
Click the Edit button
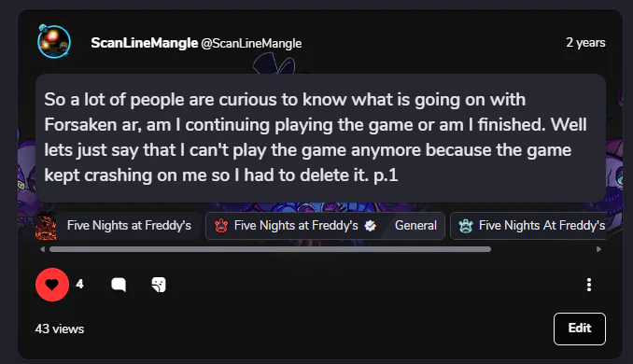click(579, 329)
